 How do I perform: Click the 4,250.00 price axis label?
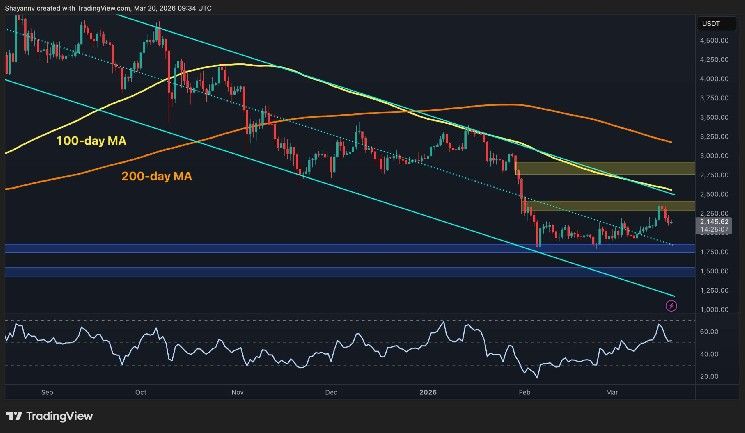(x=714, y=60)
